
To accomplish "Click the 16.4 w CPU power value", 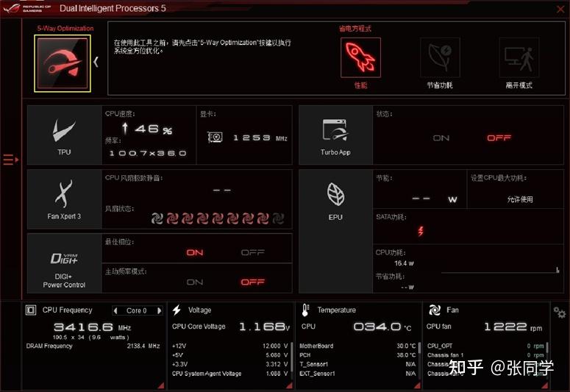I will click(x=404, y=263).
